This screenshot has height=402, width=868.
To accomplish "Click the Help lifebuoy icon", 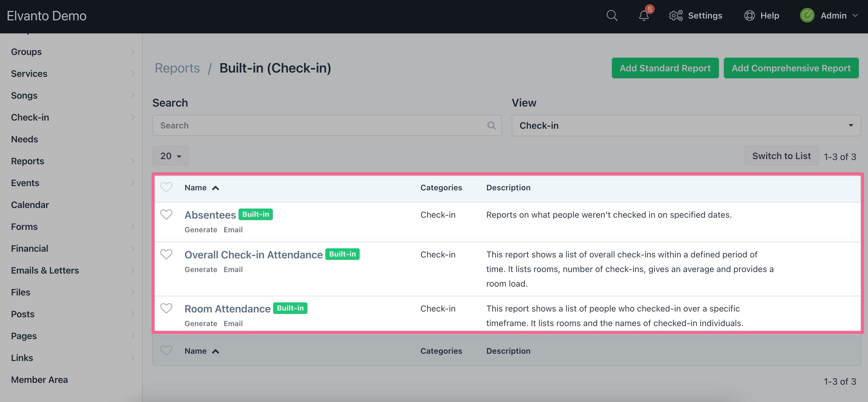I will 749,15.
